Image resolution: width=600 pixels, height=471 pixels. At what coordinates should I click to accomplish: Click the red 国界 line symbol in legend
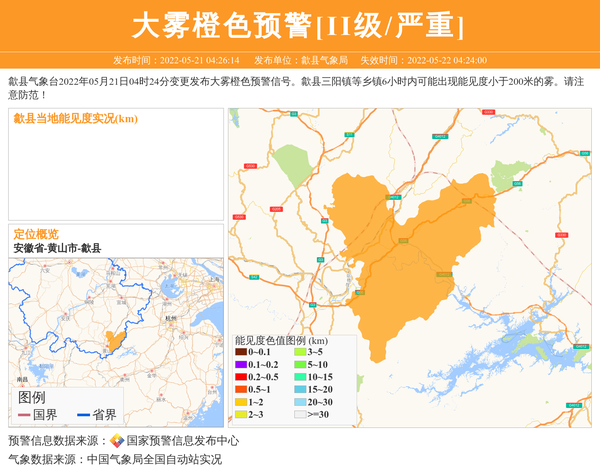[23, 415]
